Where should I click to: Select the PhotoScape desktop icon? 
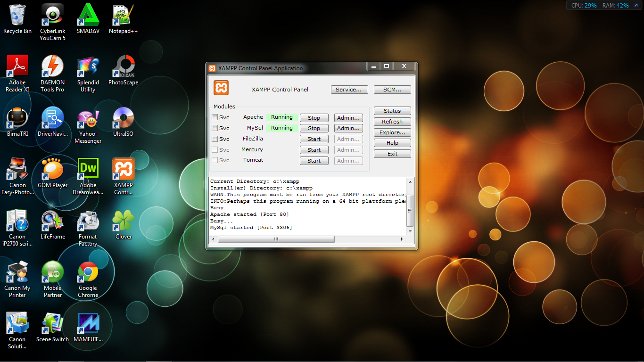coord(124,70)
